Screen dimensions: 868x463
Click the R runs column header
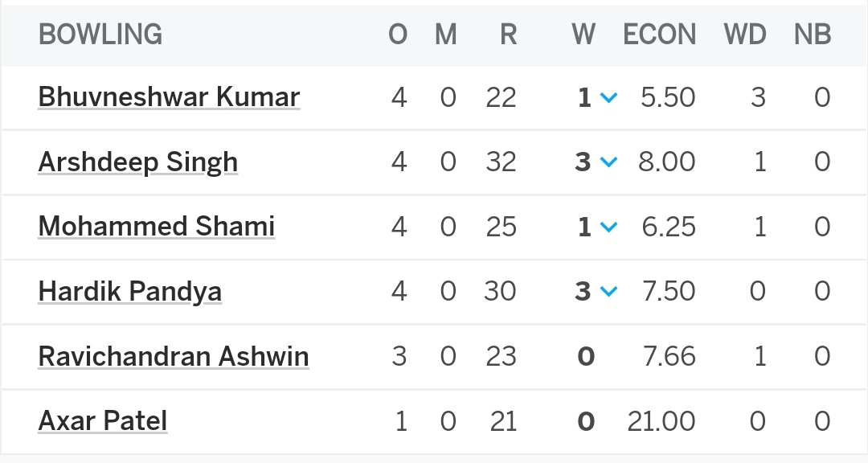tap(507, 35)
